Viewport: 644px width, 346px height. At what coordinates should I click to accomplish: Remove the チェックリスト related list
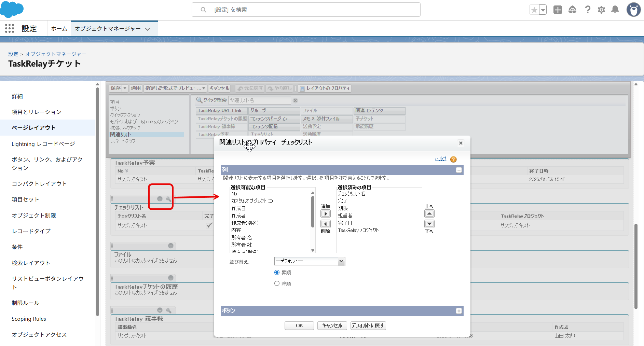160,199
